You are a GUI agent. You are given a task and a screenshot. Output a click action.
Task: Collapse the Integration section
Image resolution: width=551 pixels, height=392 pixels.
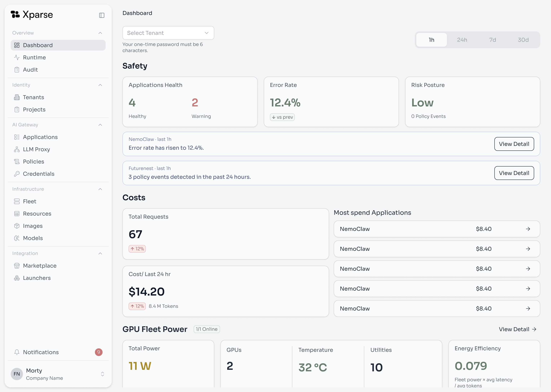[100, 253]
